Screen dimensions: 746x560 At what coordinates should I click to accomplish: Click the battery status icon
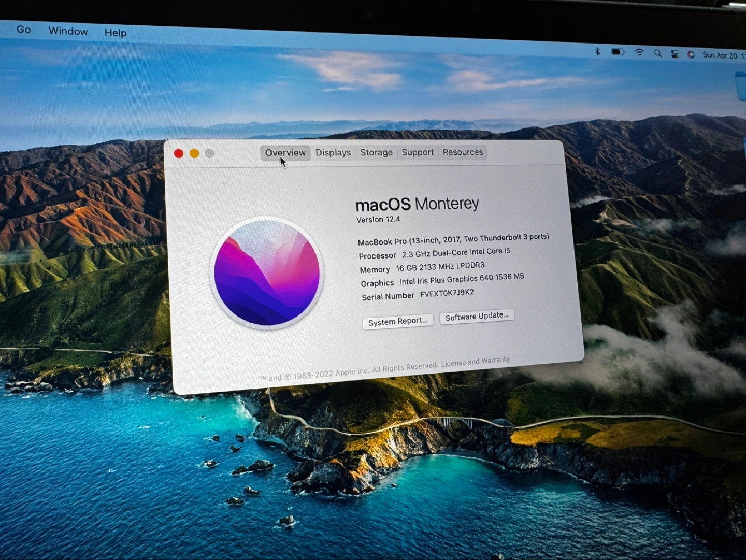(x=618, y=52)
